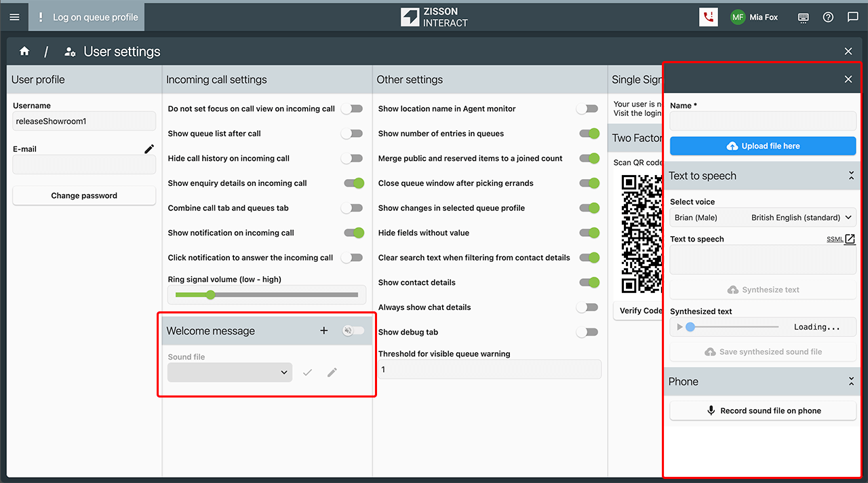Toggle Show queue list after call
The image size is (868, 483).
point(352,134)
